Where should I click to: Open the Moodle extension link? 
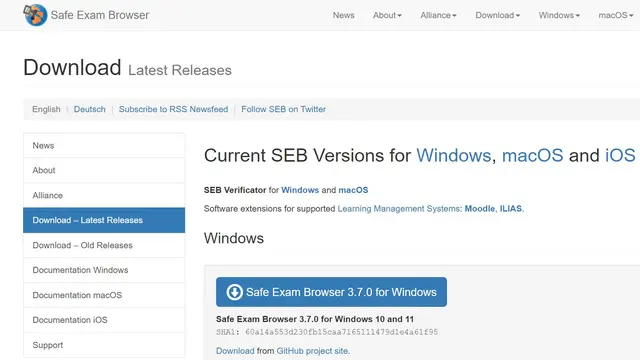pyautogui.click(x=480, y=209)
